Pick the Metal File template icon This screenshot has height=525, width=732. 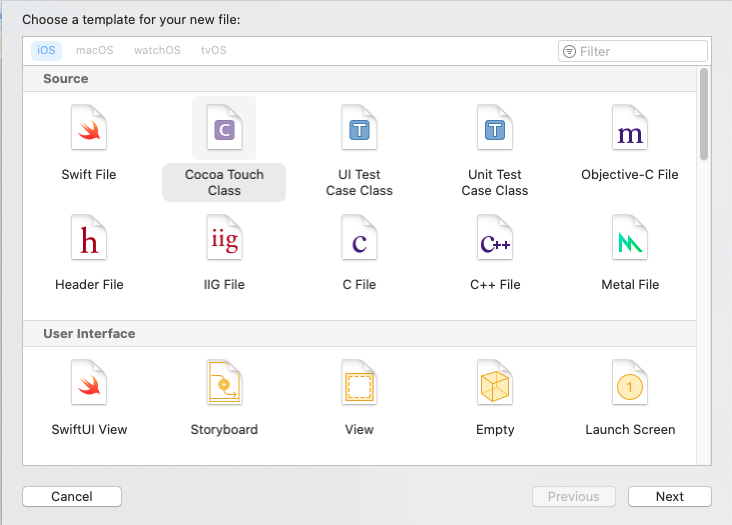coord(630,238)
